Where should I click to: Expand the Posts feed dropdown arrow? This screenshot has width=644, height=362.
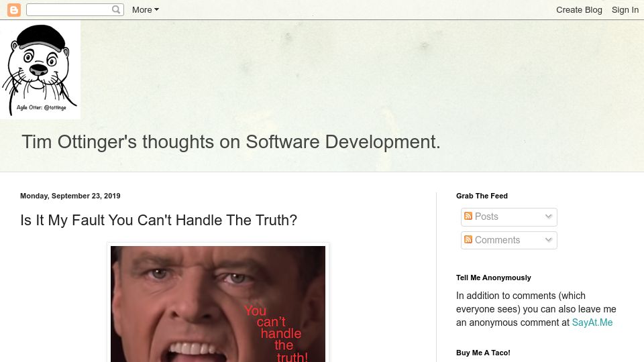(548, 217)
